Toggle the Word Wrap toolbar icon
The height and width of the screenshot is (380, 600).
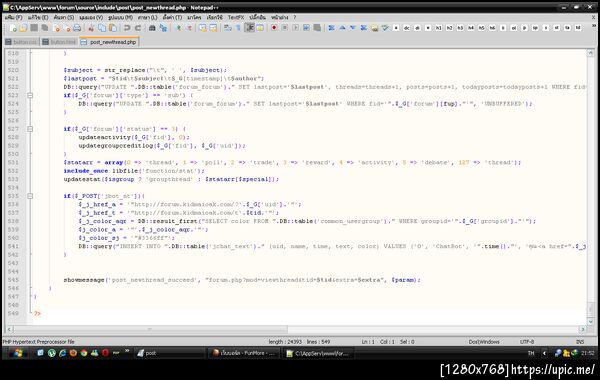pos(228,28)
